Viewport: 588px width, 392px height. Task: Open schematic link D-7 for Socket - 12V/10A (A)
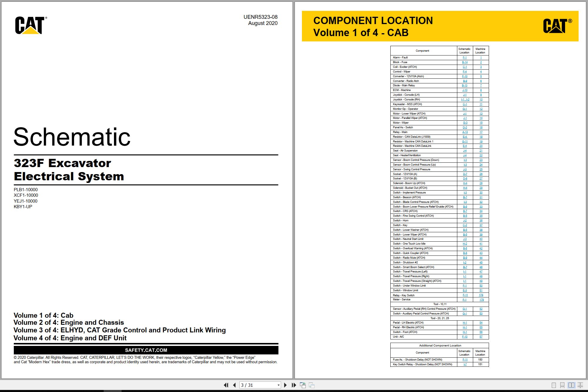click(465, 174)
